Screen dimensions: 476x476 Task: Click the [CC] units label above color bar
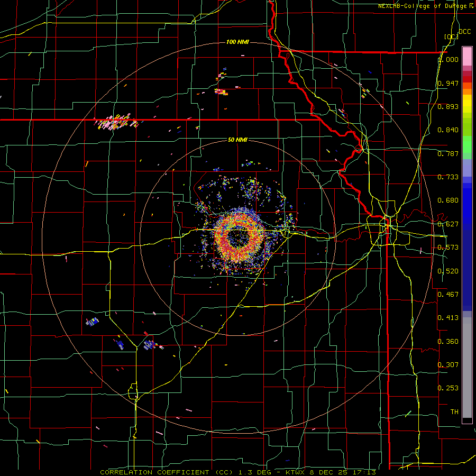coord(452,36)
